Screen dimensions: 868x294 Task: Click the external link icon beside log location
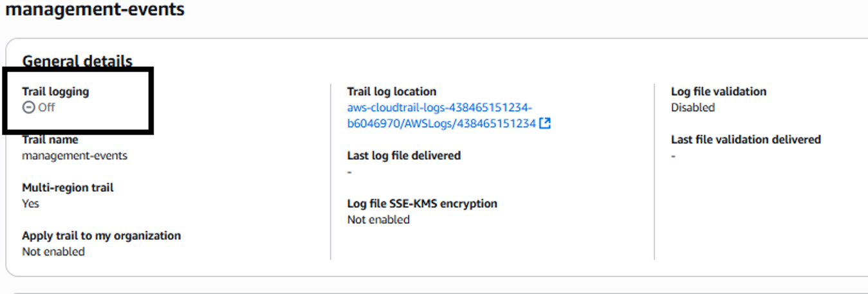545,124
